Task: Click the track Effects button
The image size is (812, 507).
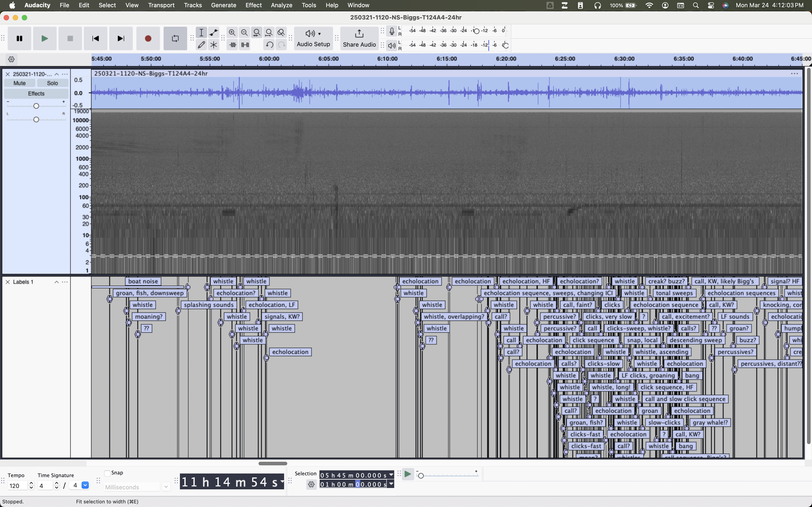Action: click(36, 93)
